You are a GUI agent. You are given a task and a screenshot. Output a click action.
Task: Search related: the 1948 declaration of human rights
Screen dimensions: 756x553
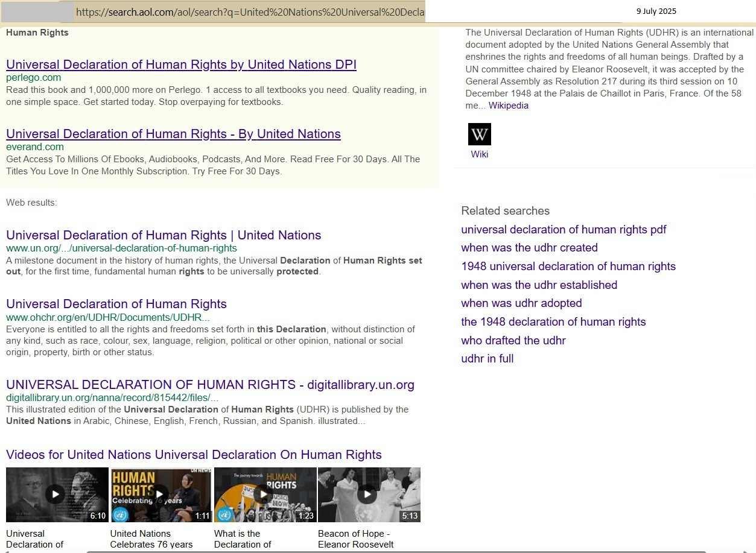pos(553,322)
